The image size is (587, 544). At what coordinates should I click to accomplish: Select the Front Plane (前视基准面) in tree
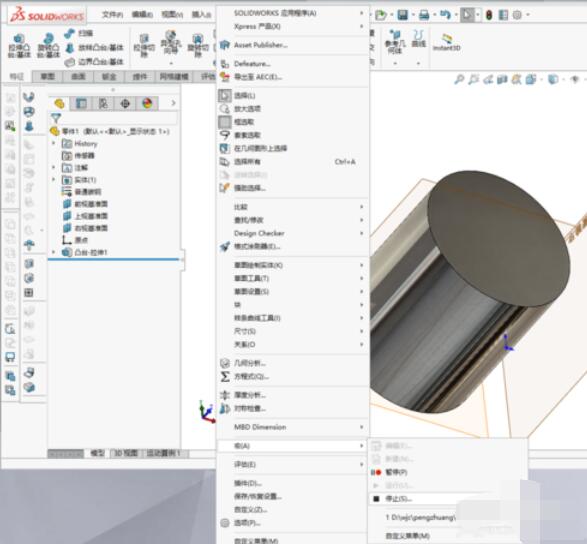(86, 204)
